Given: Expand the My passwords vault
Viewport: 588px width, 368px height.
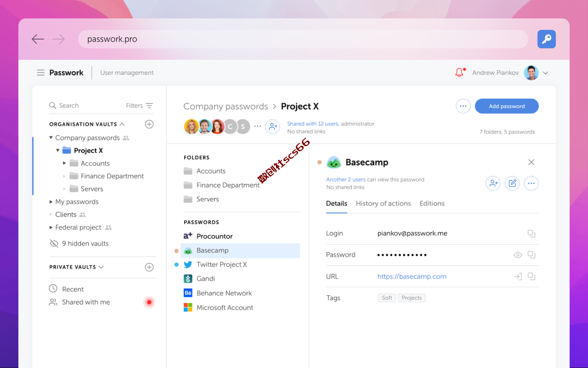Looking at the screenshot, I should click(51, 201).
